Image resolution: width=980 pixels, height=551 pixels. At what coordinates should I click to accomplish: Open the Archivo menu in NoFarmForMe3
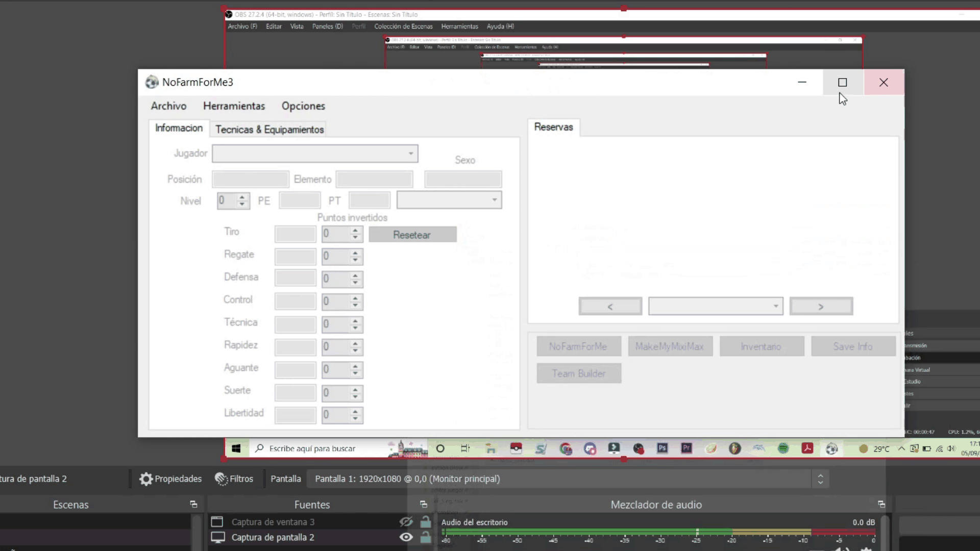point(168,106)
